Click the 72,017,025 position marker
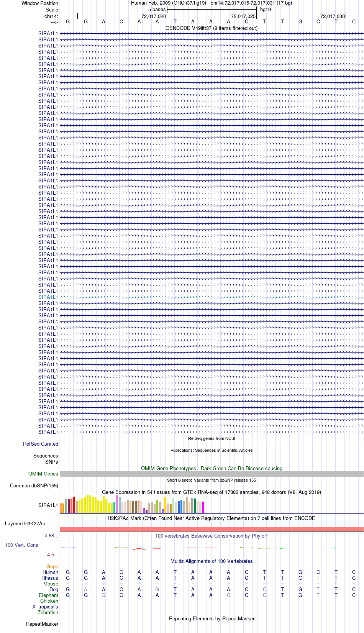The image size is (364, 633). pyautogui.click(x=243, y=16)
